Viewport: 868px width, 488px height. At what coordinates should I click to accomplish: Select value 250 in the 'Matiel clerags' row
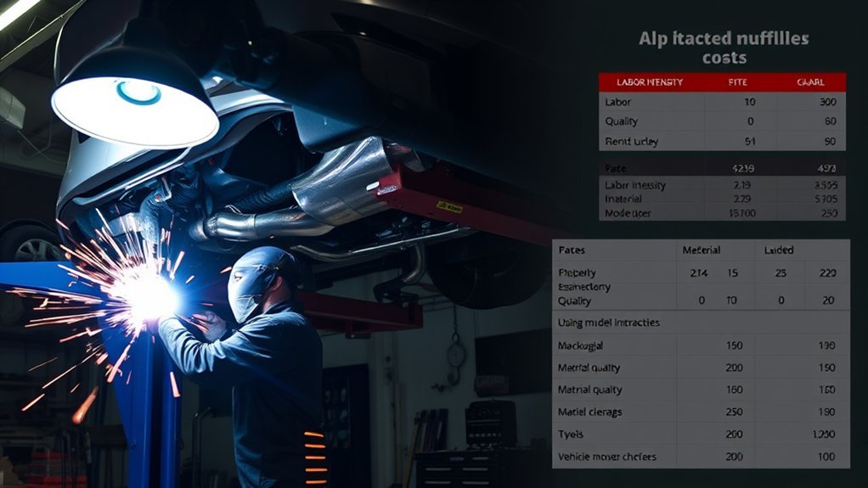pos(734,412)
